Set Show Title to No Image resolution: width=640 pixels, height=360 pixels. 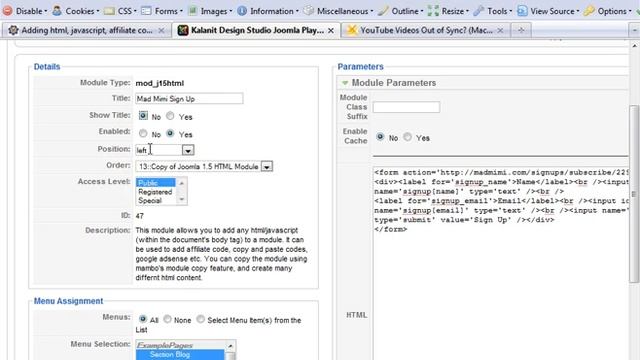[143, 116]
